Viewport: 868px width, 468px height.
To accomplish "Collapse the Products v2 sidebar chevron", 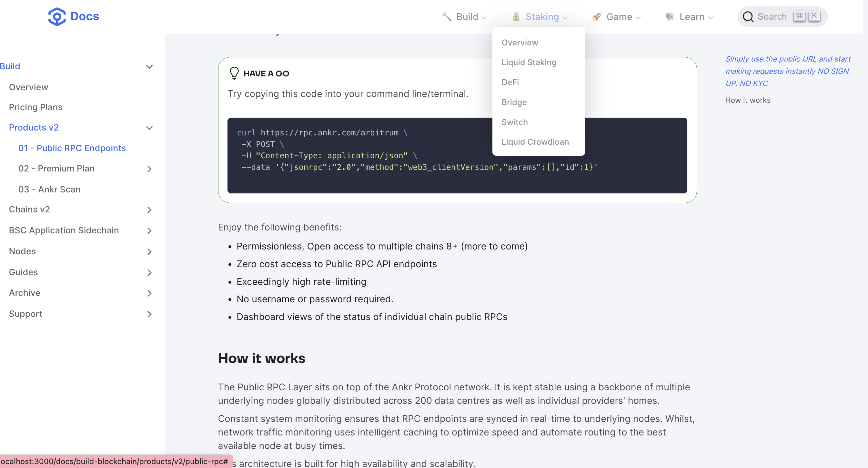I will (149, 128).
